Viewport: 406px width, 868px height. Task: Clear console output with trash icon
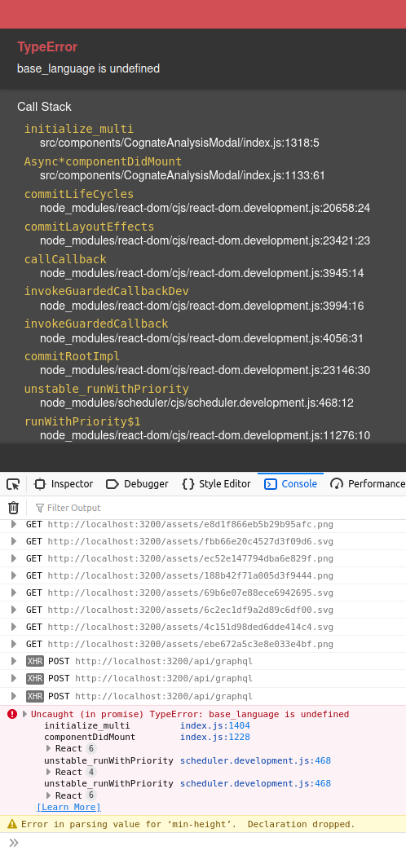13,508
